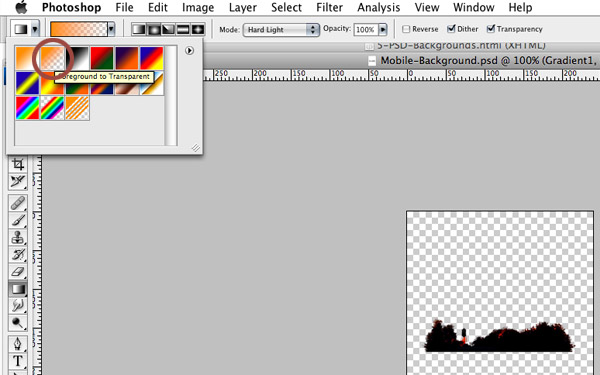Pick the Violet, Orange gradient preset
Screen dimensions: 600x375
pos(127,58)
